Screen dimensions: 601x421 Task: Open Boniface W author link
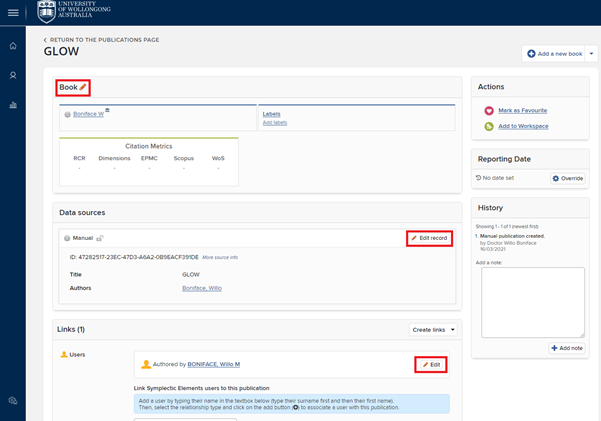pyautogui.click(x=89, y=114)
